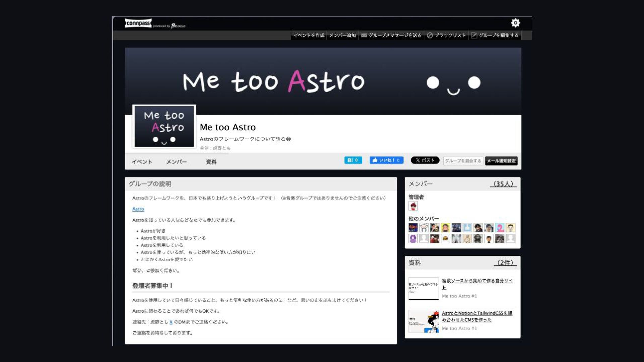The image size is (644, 362).
Task: Open 複数ソースから集めて作る自分サイト material link
Action: click(477, 284)
